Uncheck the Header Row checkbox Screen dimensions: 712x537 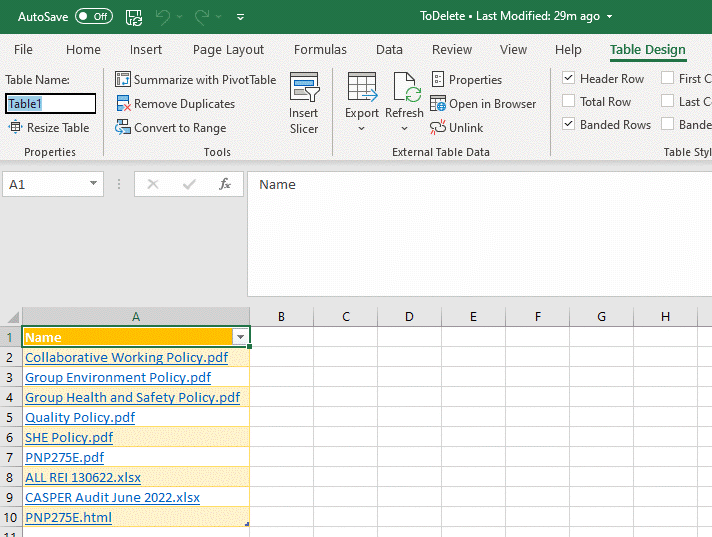tap(569, 79)
